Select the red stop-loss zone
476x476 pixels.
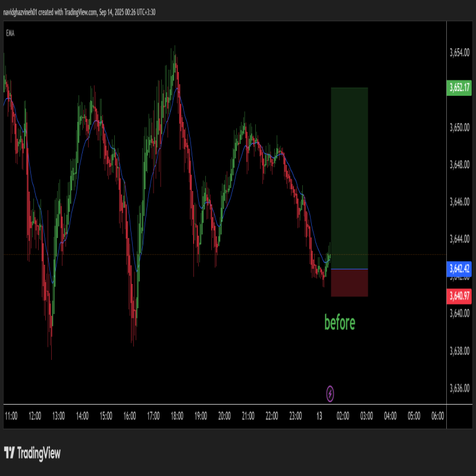point(349,283)
